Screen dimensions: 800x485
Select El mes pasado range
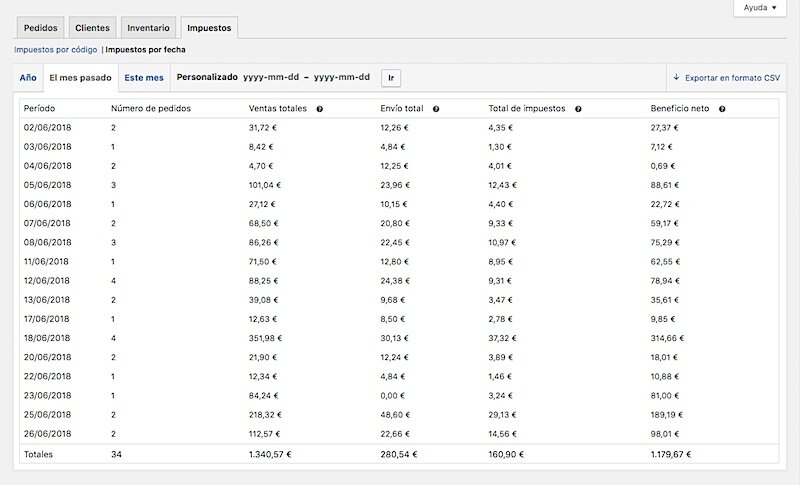[x=81, y=78]
